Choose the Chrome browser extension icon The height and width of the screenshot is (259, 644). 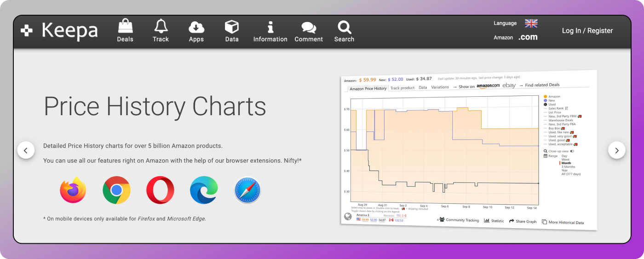coord(116,190)
